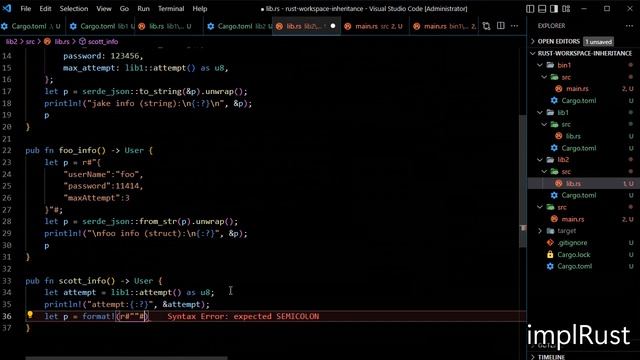Collapse the RUST-WORKSPACE-INHERITANCE root section

coord(584,53)
